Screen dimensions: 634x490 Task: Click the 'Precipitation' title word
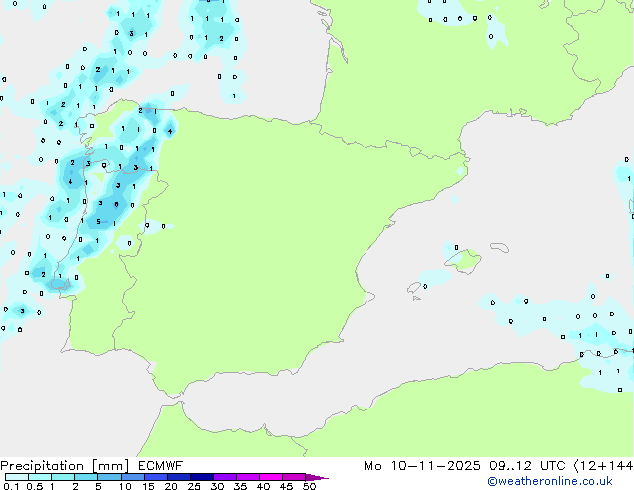pyautogui.click(x=42, y=466)
